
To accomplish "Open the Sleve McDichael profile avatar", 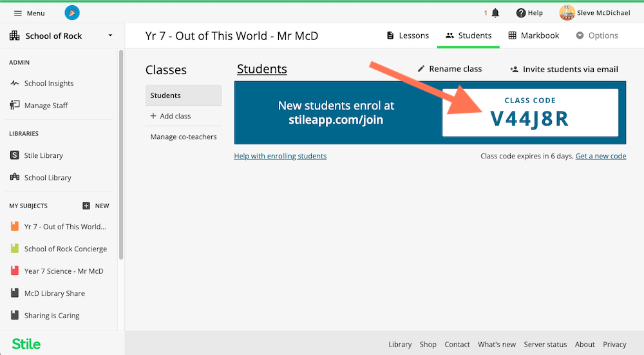I will point(567,13).
